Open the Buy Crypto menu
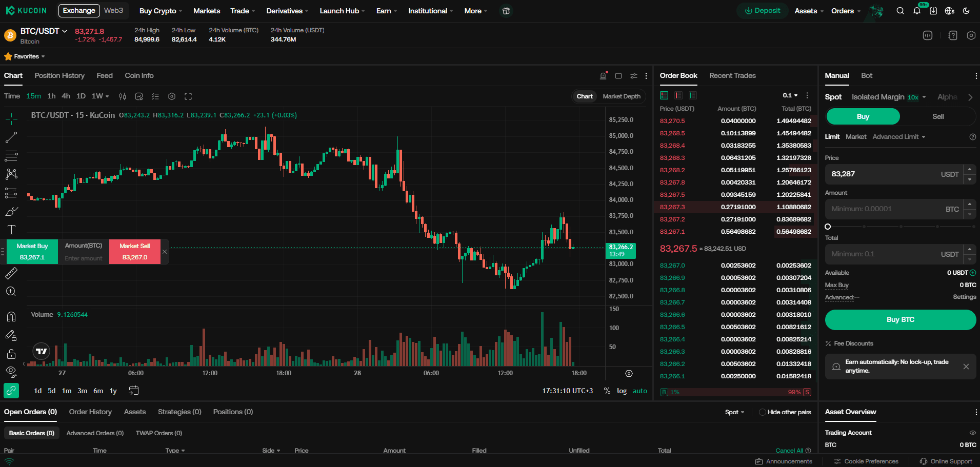The image size is (980, 467). [161, 11]
